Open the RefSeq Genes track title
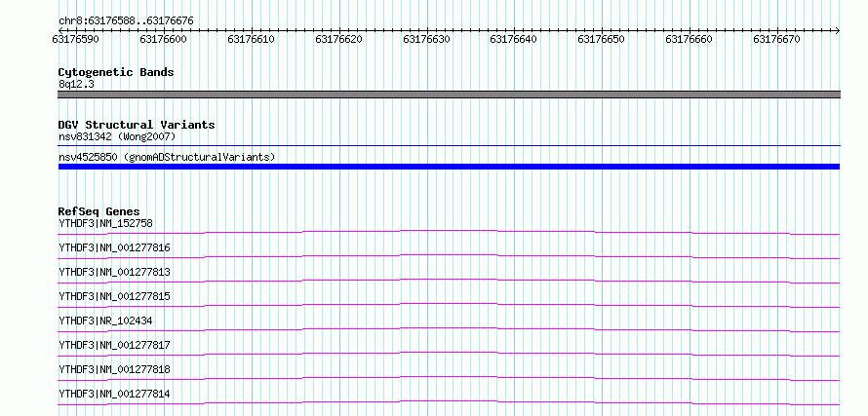The height and width of the screenshot is (416, 868). tap(99, 211)
